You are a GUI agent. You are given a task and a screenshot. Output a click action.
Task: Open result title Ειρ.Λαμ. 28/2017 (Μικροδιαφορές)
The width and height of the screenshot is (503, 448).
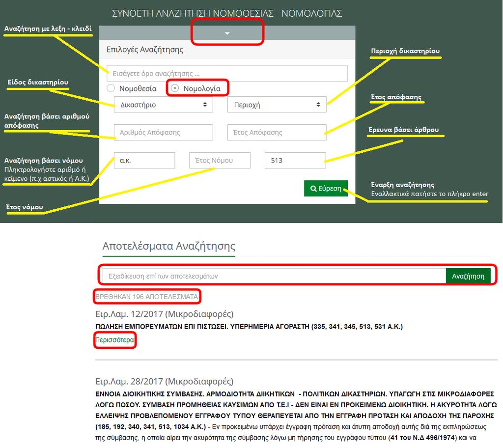point(164,381)
